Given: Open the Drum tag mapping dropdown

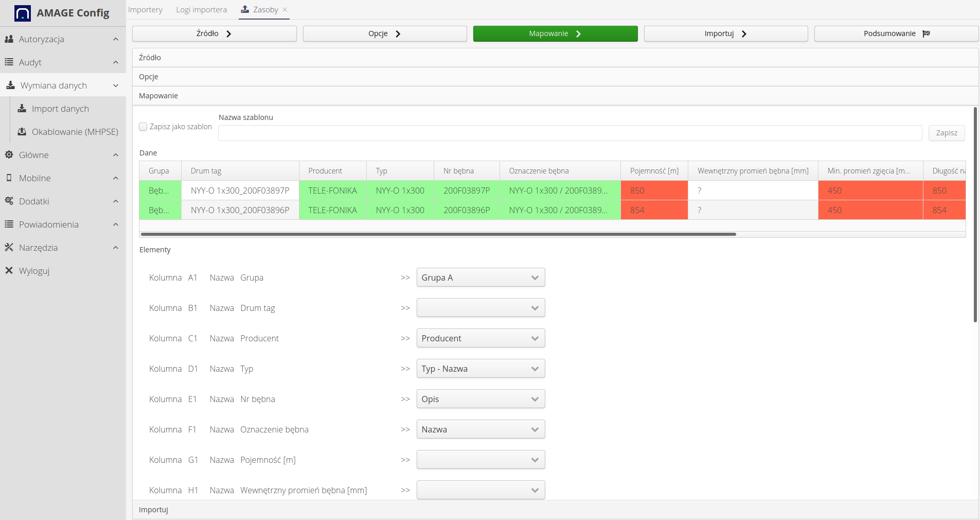Looking at the screenshot, I should (480, 308).
